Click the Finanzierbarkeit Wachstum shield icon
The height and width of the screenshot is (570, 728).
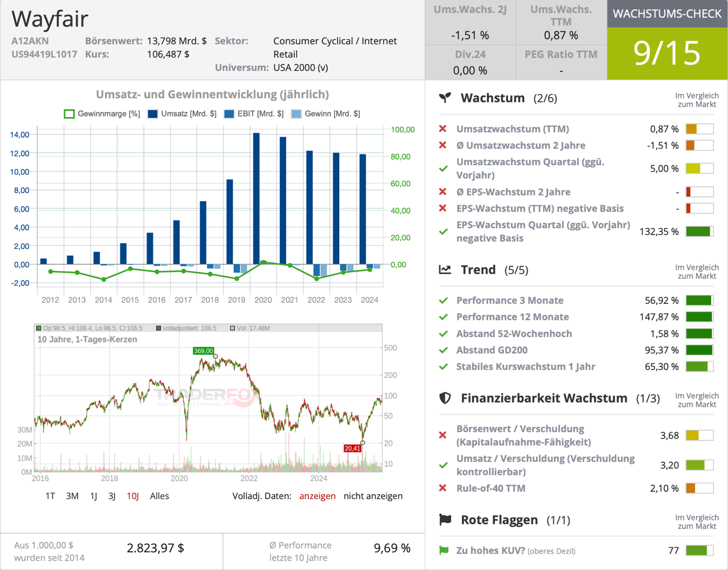[x=444, y=398]
